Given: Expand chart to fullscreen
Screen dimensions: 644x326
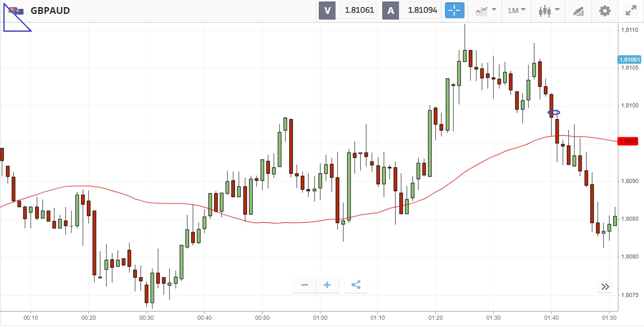Looking at the screenshot, I should click(631, 10).
